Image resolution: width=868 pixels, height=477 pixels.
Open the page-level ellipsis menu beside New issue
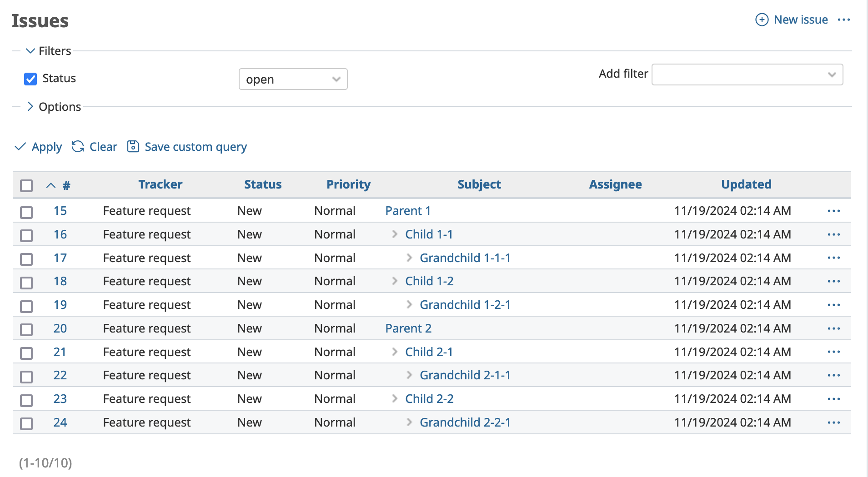tap(844, 20)
